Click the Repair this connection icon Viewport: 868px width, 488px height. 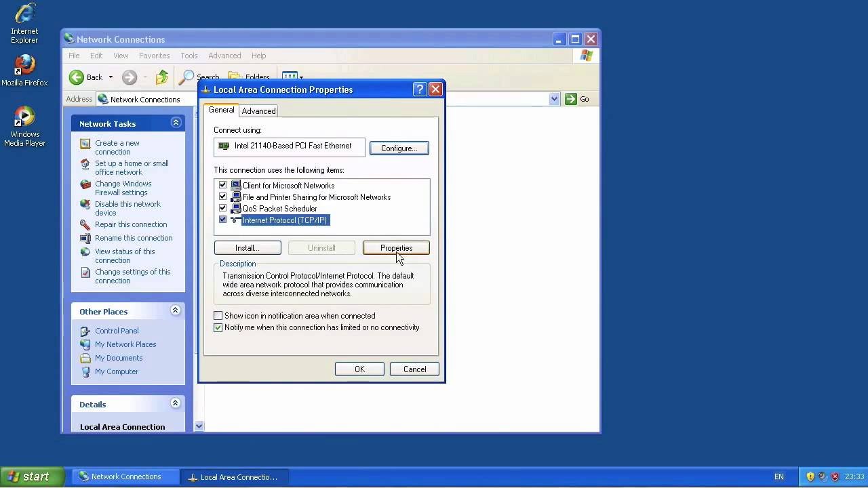(x=85, y=225)
